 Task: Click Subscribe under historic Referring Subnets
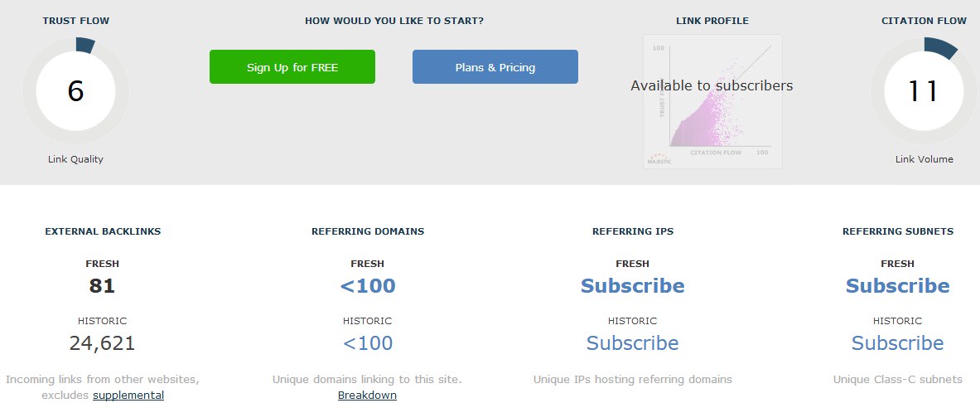tap(897, 343)
